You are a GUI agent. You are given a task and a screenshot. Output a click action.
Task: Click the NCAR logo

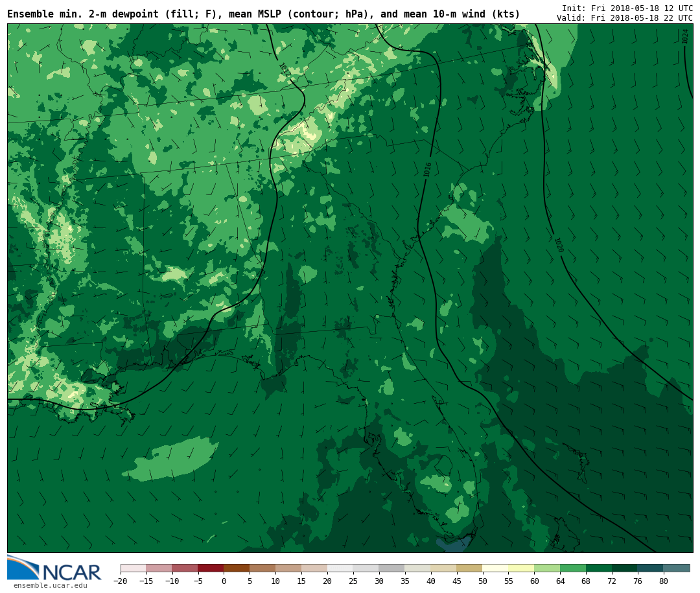pyautogui.click(x=54, y=568)
